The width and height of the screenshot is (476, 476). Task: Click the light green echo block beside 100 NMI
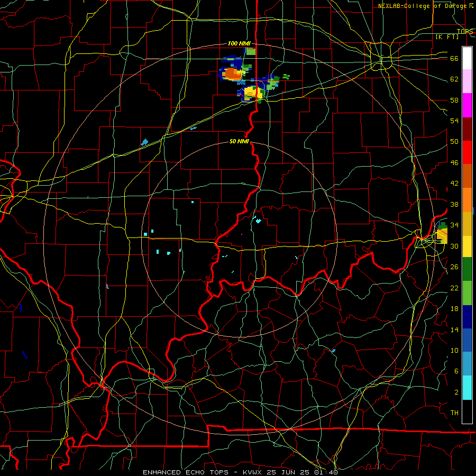point(251,51)
